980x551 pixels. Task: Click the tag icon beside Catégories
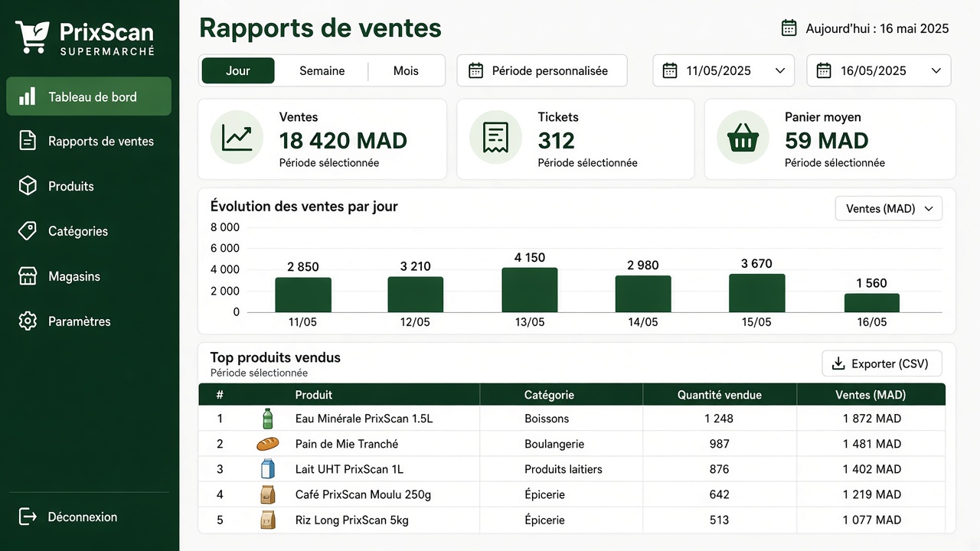pyautogui.click(x=28, y=231)
